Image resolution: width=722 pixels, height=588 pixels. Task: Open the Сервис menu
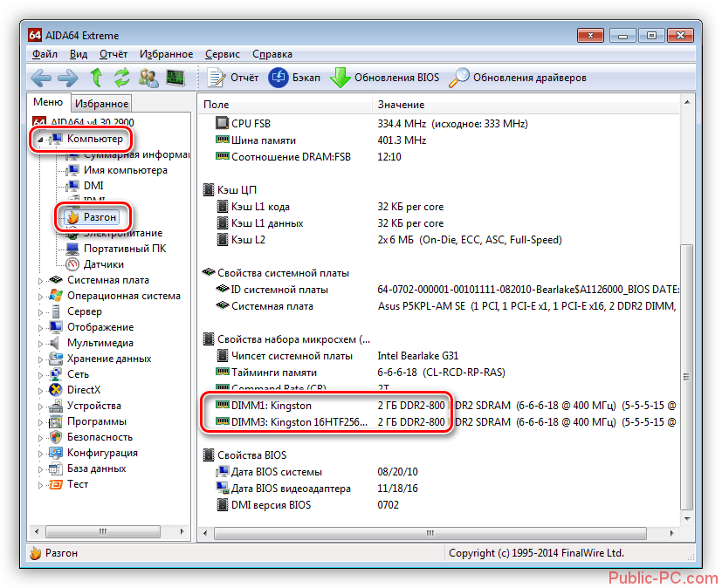click(224, 54)
